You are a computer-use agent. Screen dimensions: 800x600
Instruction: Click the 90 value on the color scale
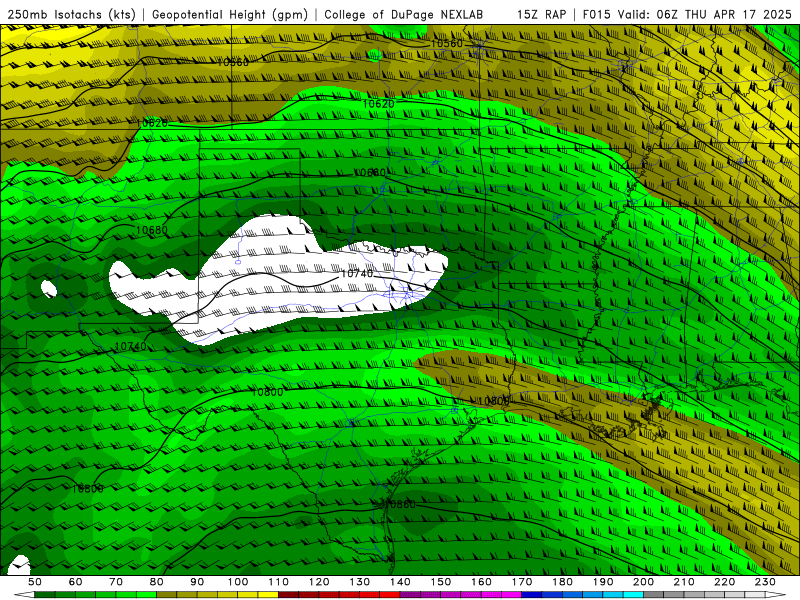coord(197,582)
